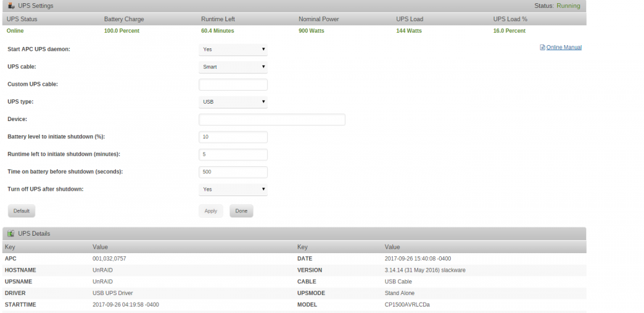Open the Turn off UPS after shutdown dropdown
The width and height of the screenshot is (644, 313).
(x=233, y=189)
